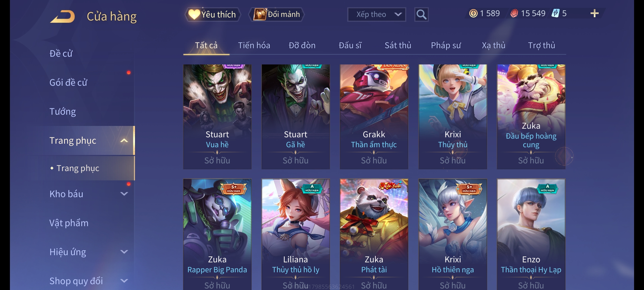Open the Tướng sidebar item

[63, 111]
